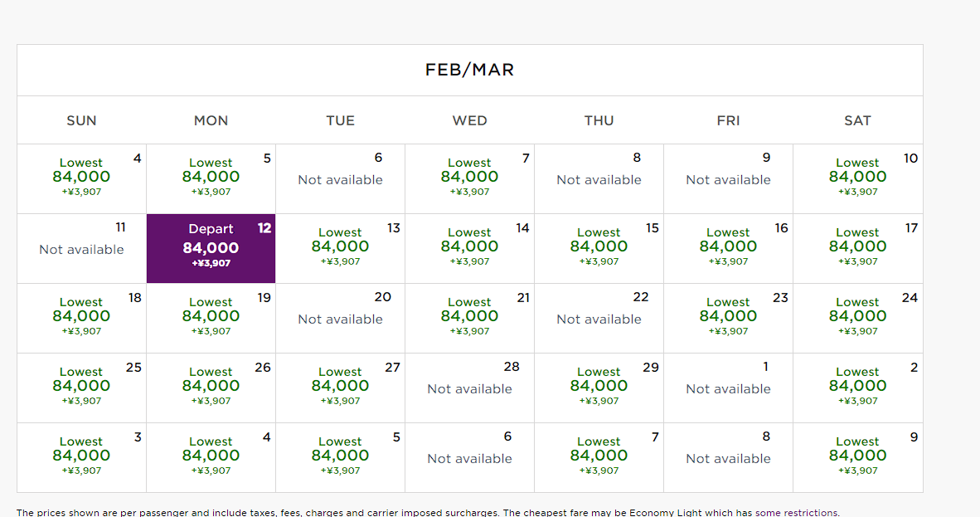Click the WED column header
Screen dimensions: 980x517
click(x=470, y=120)
